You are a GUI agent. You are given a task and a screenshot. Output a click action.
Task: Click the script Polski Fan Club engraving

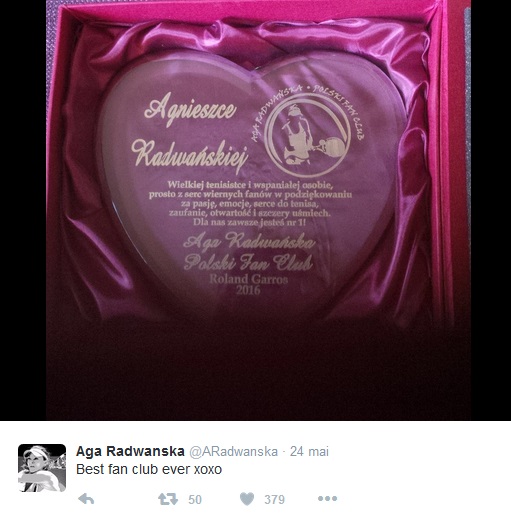[248, 262]
